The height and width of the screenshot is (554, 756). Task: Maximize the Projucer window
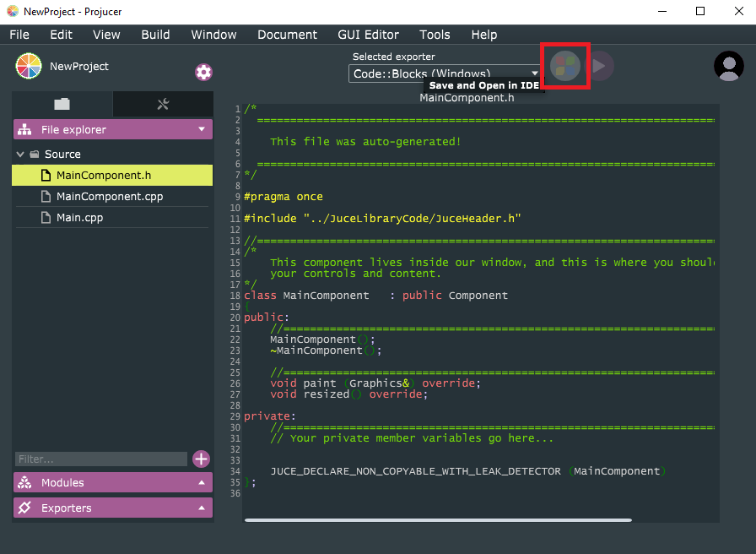(700, 11)
